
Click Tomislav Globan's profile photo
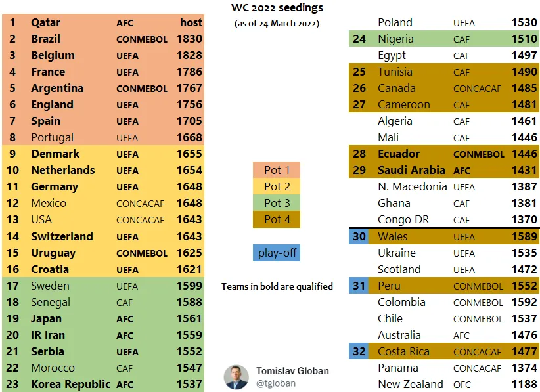pos(236,377)
